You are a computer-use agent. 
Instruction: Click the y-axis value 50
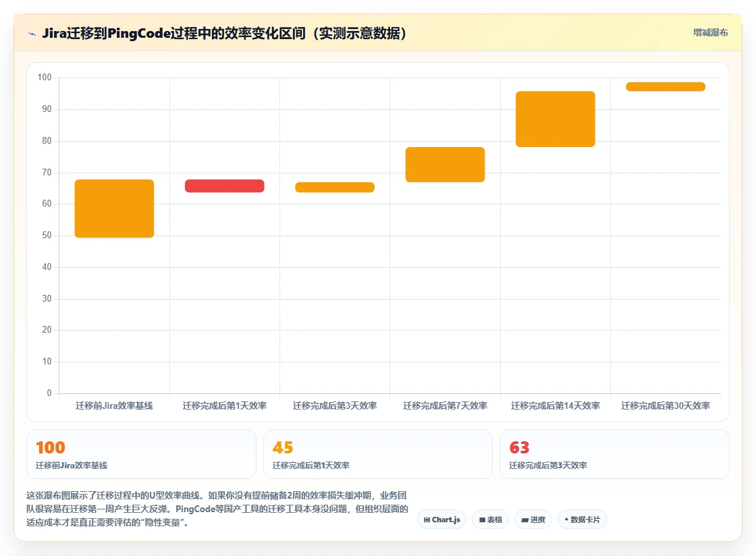click(x=47, y=235)
